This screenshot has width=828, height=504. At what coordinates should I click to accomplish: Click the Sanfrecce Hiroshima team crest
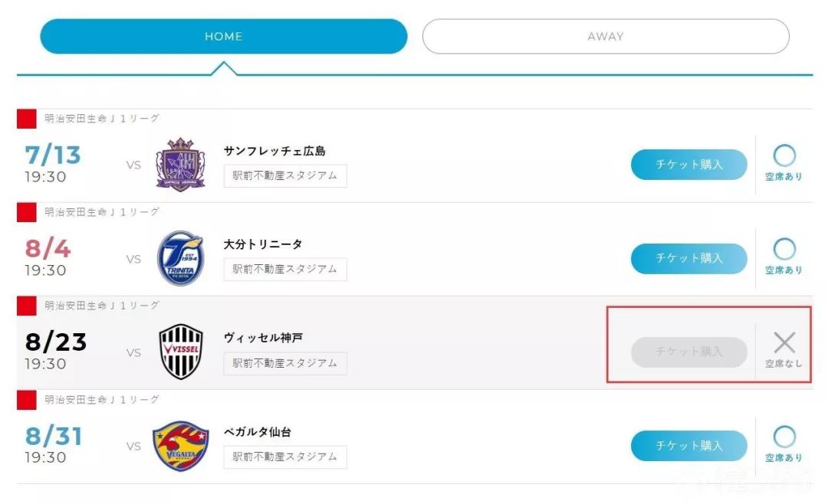point(181,164)
